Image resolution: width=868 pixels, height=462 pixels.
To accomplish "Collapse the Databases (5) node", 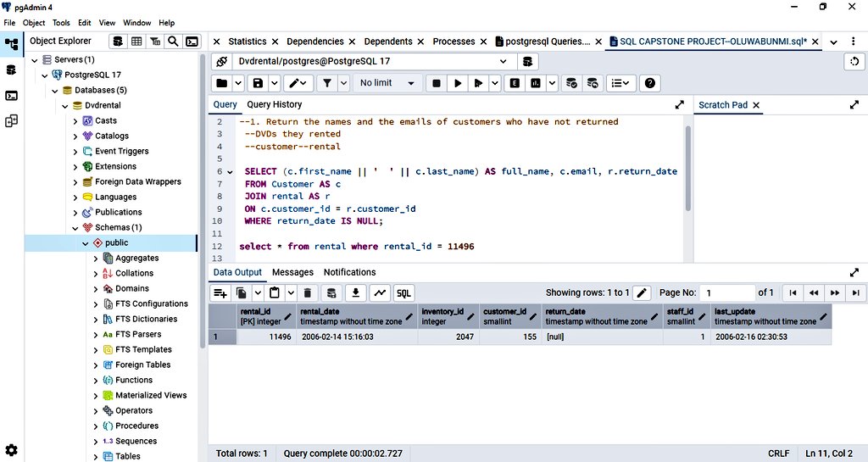I will click(x=55, y=90).
